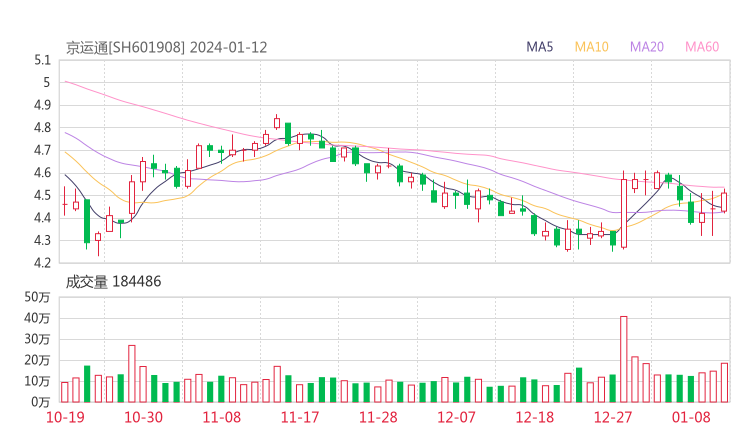Click the stock title 京运通[SH601908] 2024-01-12
This screenshot has height=440, width=740.
166,48
